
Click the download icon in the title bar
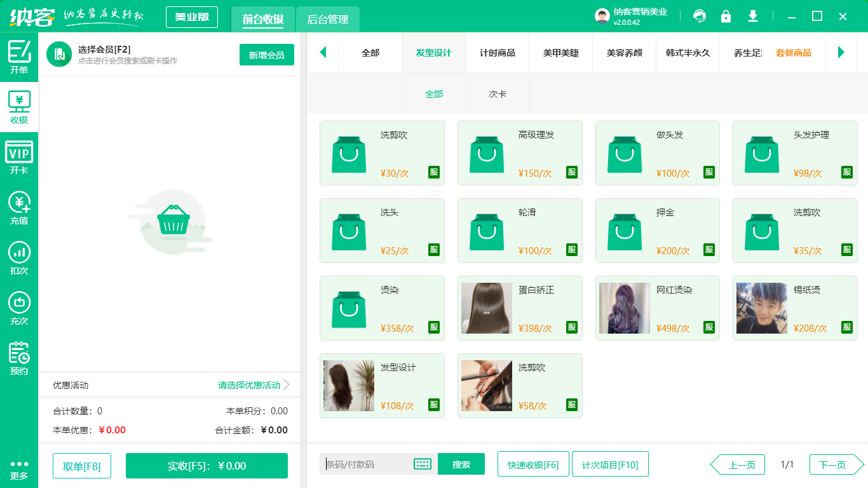pos(753,16)
